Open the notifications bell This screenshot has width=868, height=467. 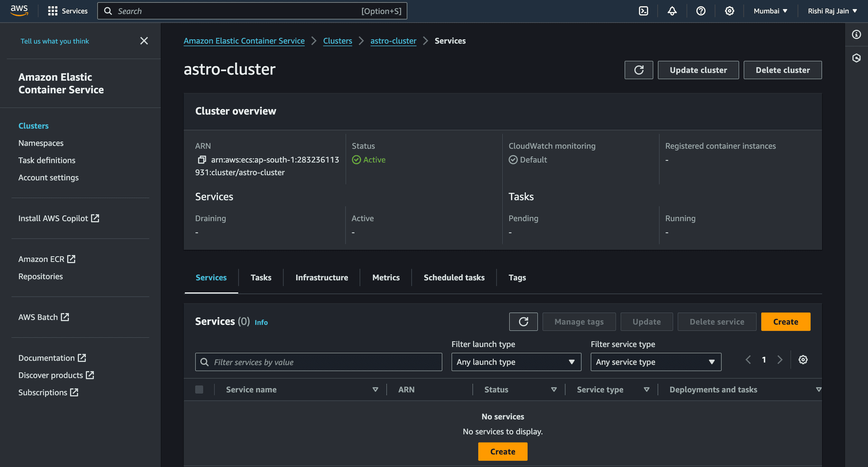672,11
